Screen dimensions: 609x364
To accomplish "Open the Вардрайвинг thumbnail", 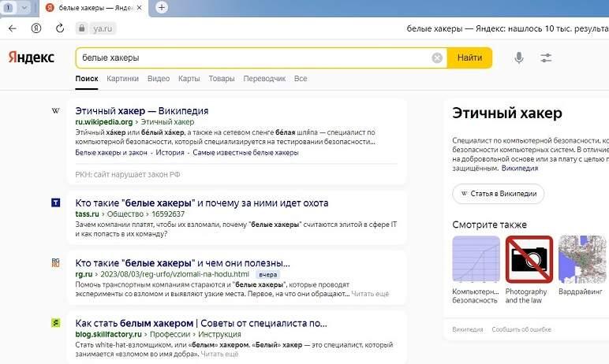I will tap(582, 259).
